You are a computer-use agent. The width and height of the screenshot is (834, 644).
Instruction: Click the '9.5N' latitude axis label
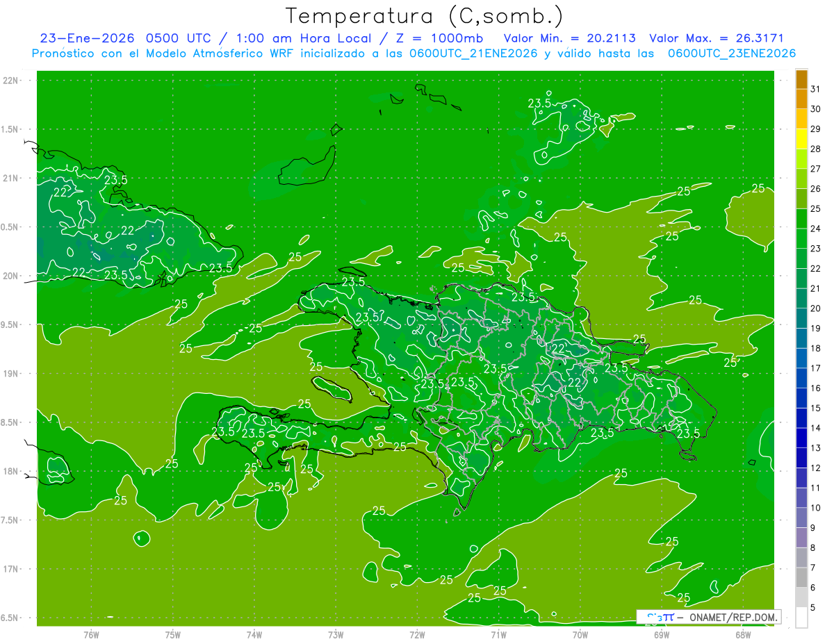(x=10, y=325)
